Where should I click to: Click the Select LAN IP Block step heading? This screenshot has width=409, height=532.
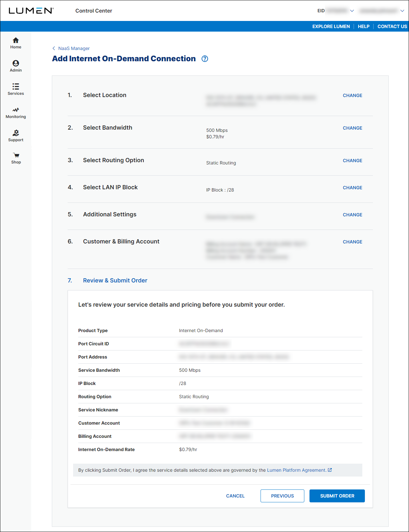click(x=110, y=187)
